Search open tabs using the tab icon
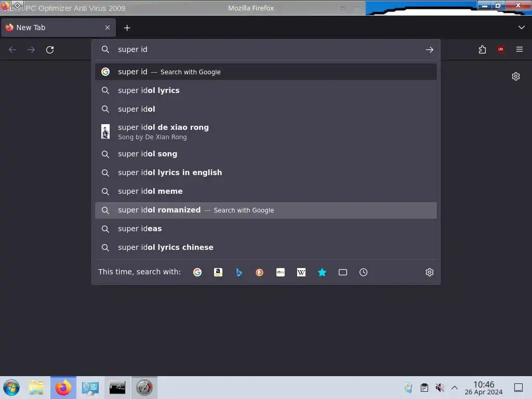The width and height of the screenshot is (532, 399). (x=343, y=272)
